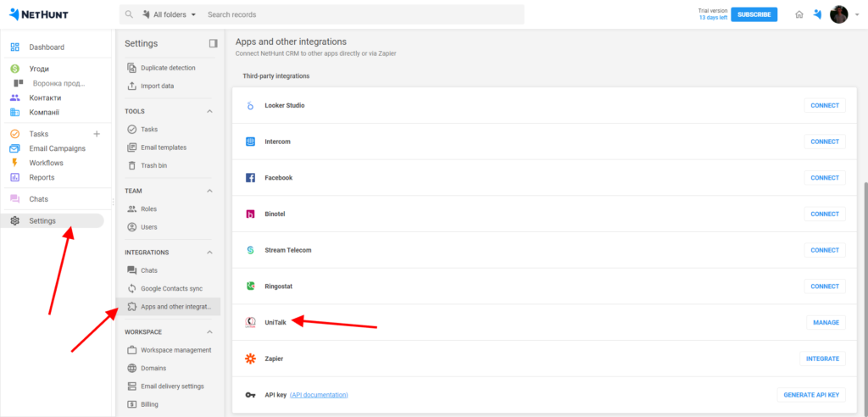Click the plus icon next to Tasks
868x417 pixels.
tap(96, 134)
